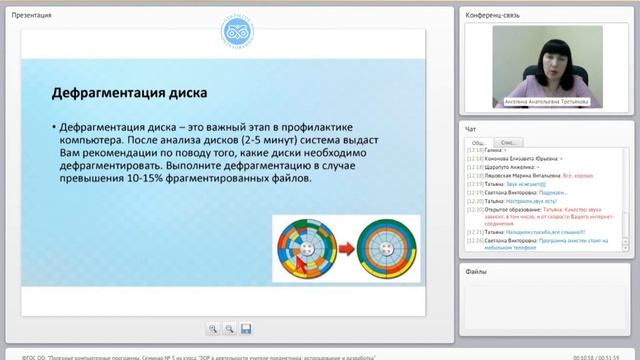
Task: Click the slide bullet paragraph text
Action: 219,153
